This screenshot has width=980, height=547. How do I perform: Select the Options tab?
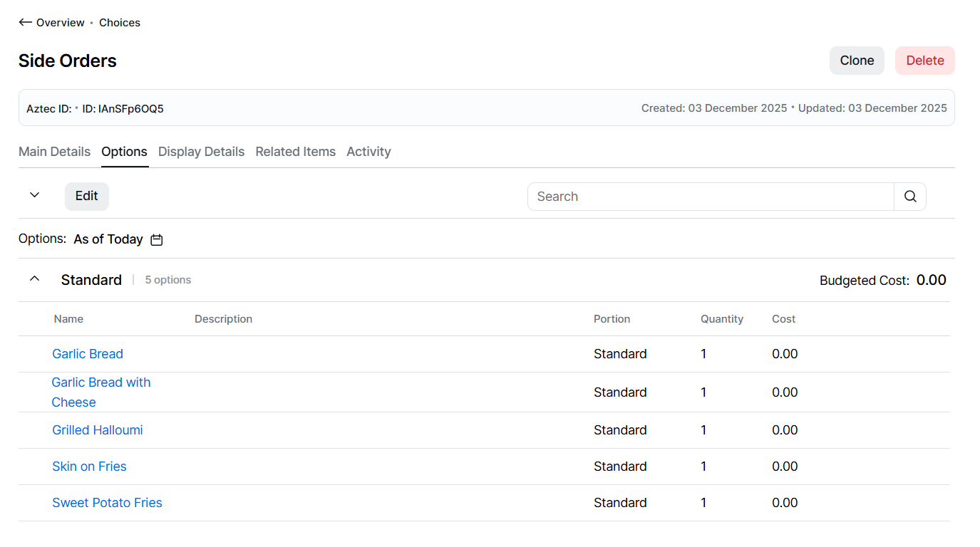[124, 152]
